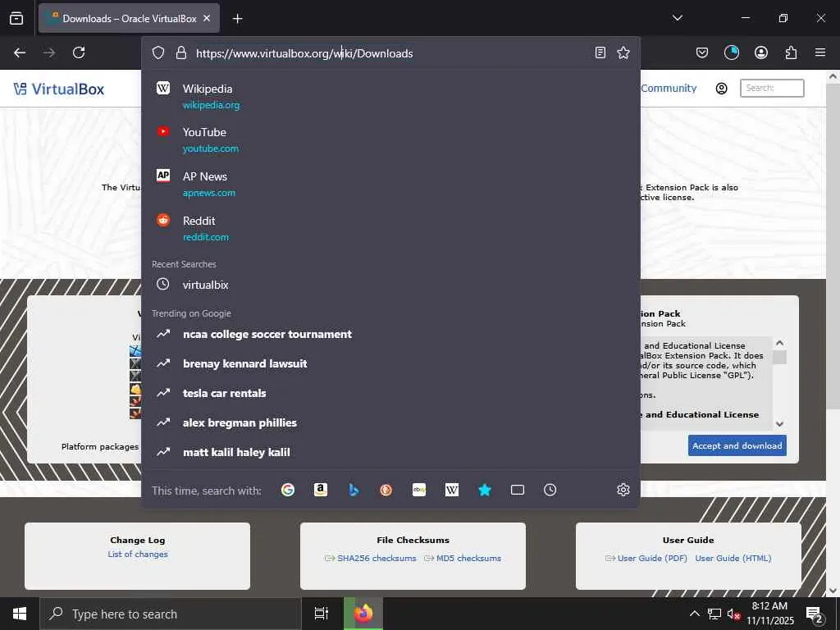Click the taskbar 'Type here to search' box
This screenshot has width=840, height=630.
point(171,614)
